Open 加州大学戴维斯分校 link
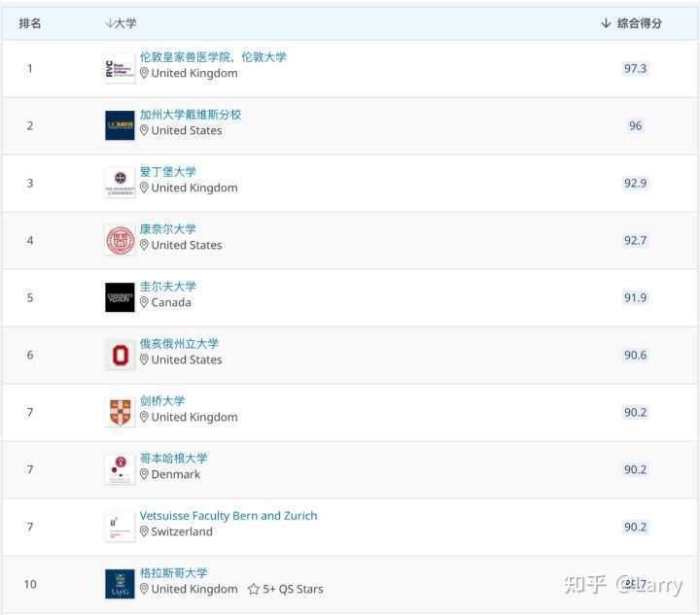 click(191, 115)
